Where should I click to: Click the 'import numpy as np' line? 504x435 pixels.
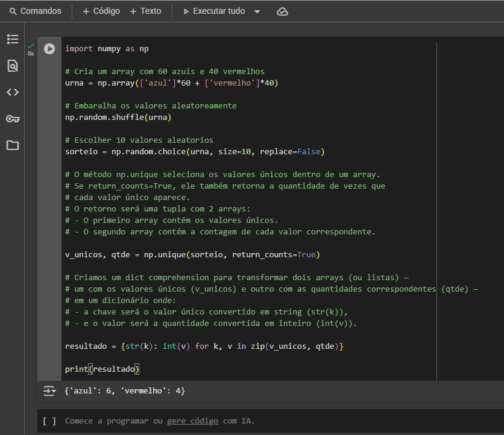tap(107, 49)
